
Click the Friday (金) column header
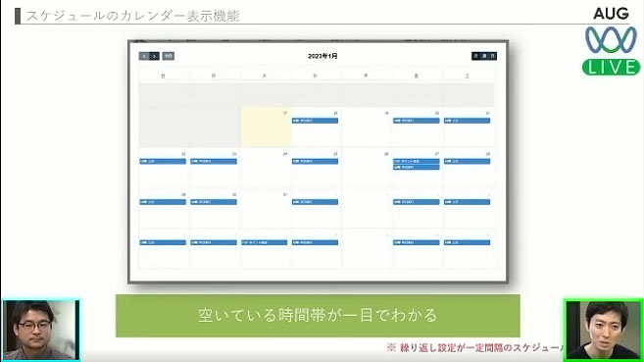[417, 76]
